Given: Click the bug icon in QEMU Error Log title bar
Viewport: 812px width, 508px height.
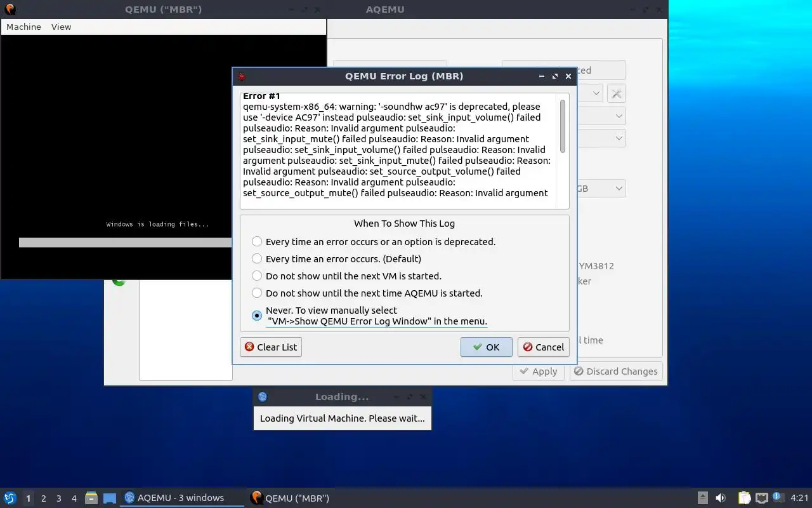Looking at the screenshot, I should (241, 76).
